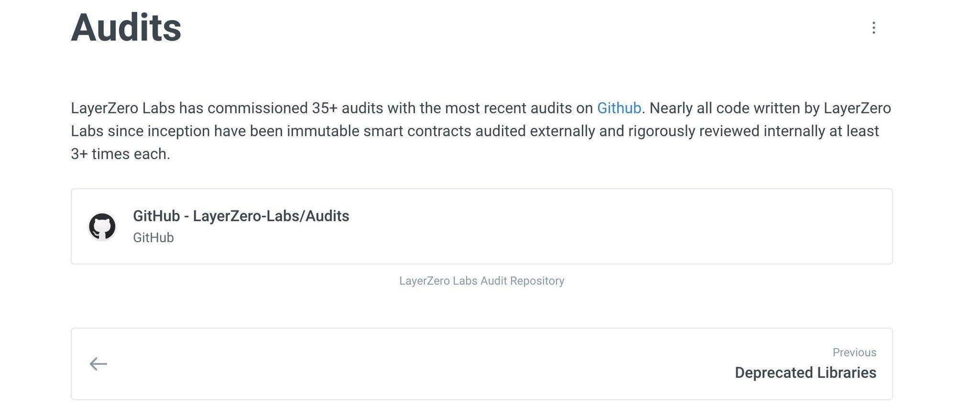Click the "Previous" label in navigation card
This screenshot has width=980, height=405.
[854, 352]
